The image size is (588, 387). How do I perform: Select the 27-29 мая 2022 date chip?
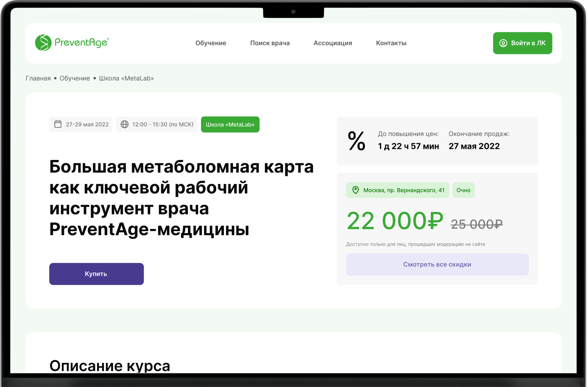81,124
